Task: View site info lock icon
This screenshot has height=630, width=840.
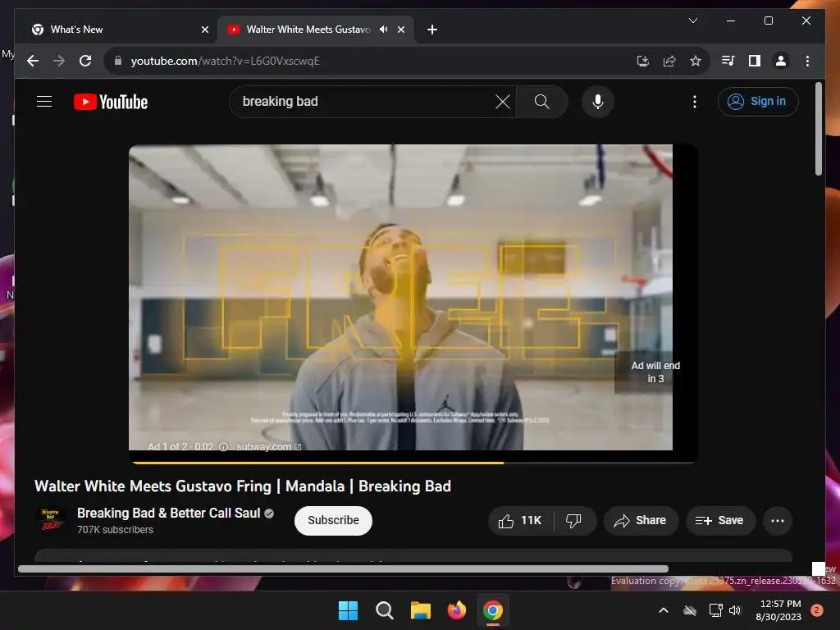Action: 118,61
